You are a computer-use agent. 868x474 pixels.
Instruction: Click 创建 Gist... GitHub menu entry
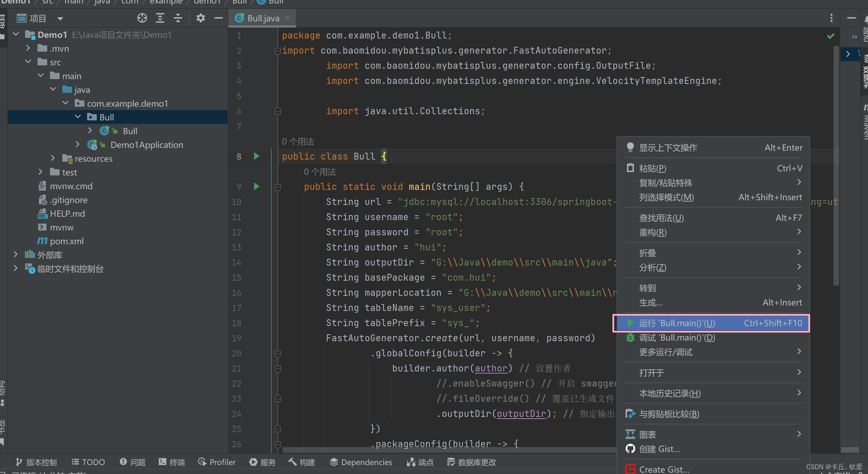pos(713,449)
